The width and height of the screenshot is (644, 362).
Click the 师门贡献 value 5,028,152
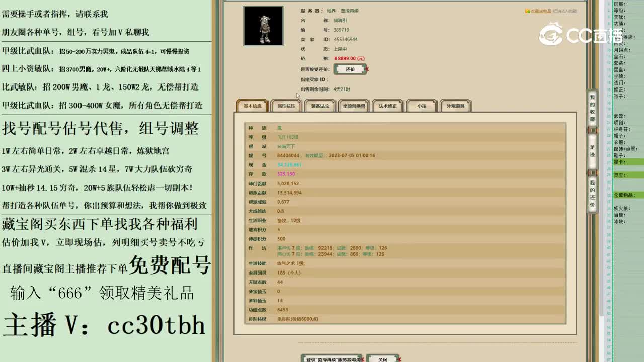288,184
